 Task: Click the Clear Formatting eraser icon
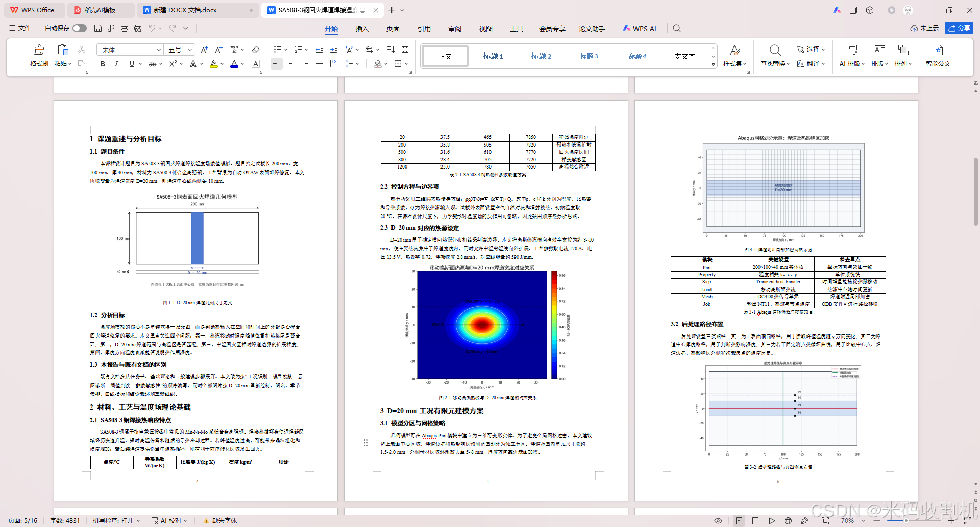click(x=256, y=50)
